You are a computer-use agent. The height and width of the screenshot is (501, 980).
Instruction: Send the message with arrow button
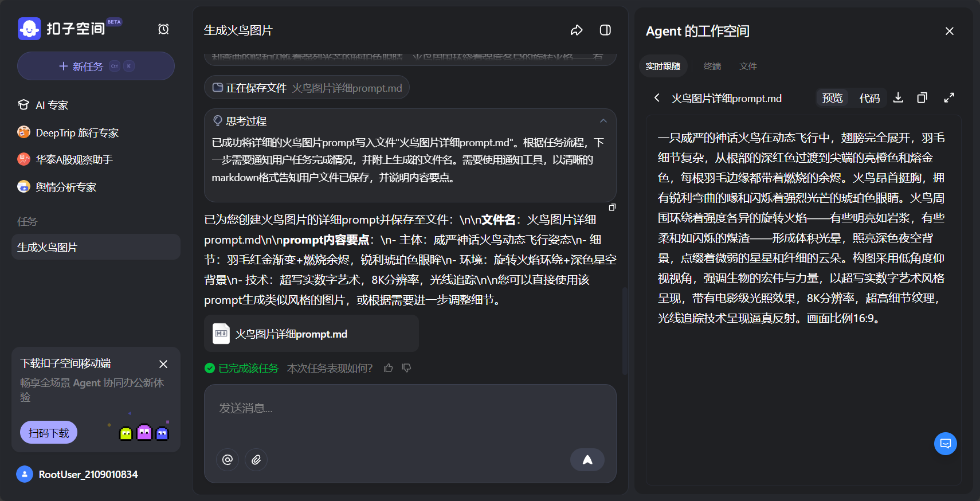pyautogui.click(x=587, y=460)
